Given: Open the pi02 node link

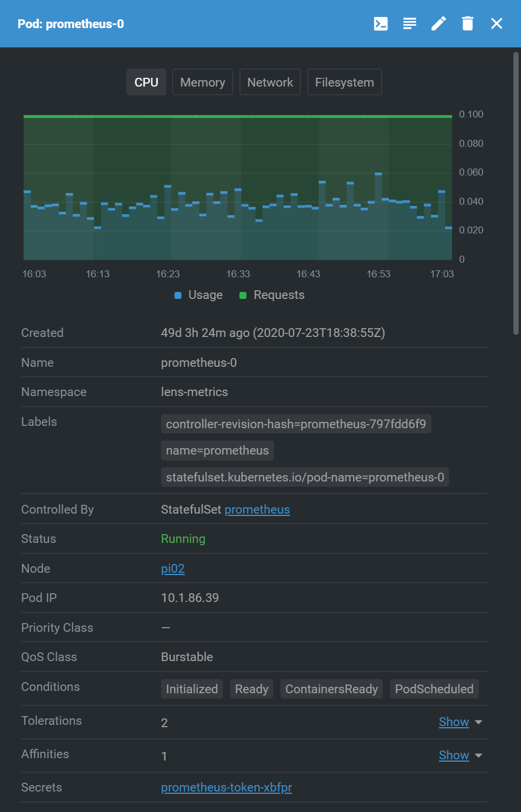Looking at the screenshot, I should [173, 569].
